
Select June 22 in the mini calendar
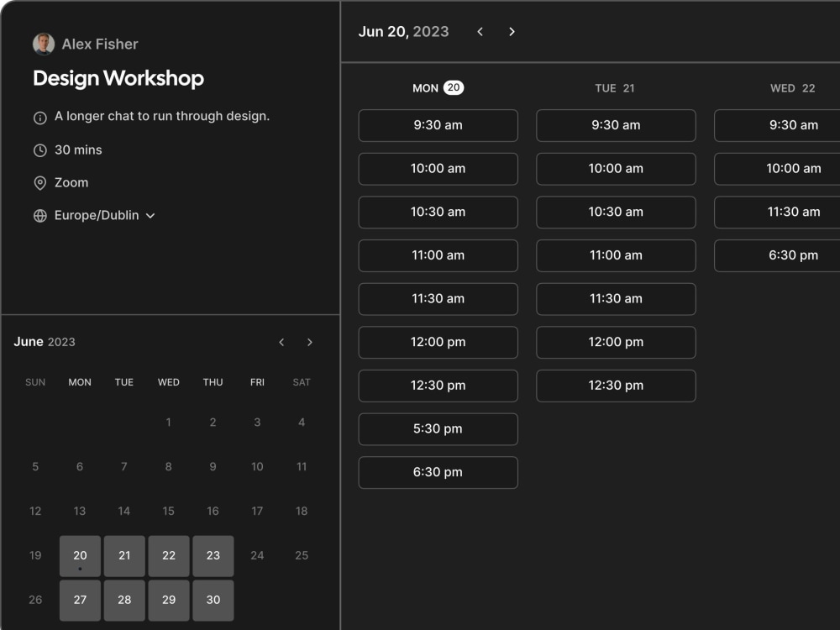click(x=169, y=556)
